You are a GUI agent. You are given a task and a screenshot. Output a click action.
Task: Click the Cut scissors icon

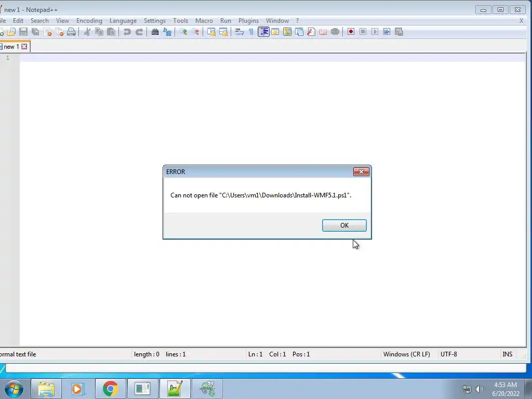(87, 32)
